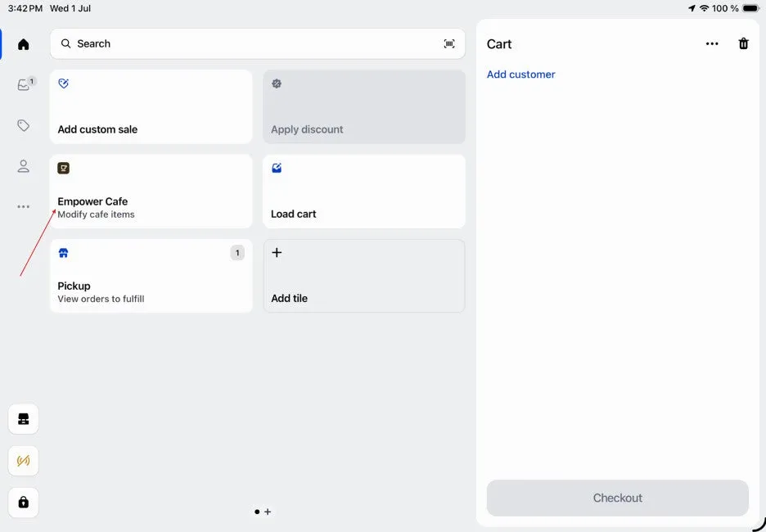This screenshot has width=766, height=532.
Task: Open the store register icon button
Action: (24, 419)
